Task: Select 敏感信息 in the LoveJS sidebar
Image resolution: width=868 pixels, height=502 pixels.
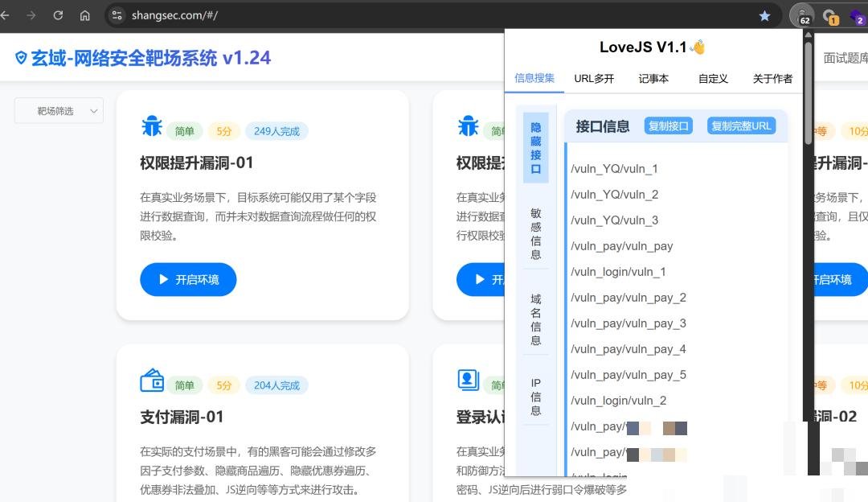Action: (536, 234)
